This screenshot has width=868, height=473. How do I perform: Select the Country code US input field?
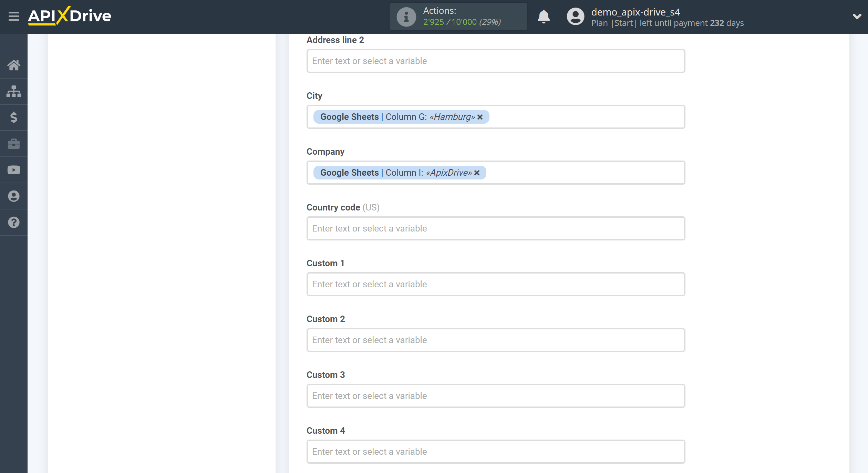[x=495, y=228]
